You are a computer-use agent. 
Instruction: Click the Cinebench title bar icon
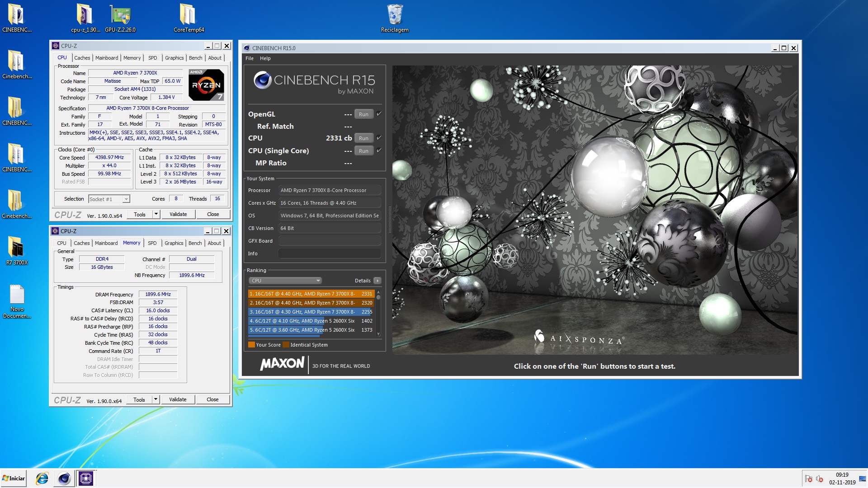[246, 48]
